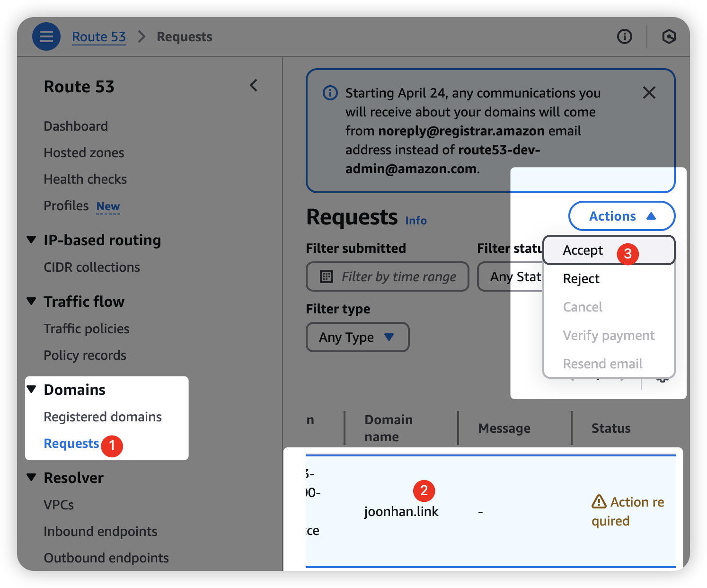Collapse the IP-based routing section
This screenshot has height=588, width=707.
click(32, 240)
